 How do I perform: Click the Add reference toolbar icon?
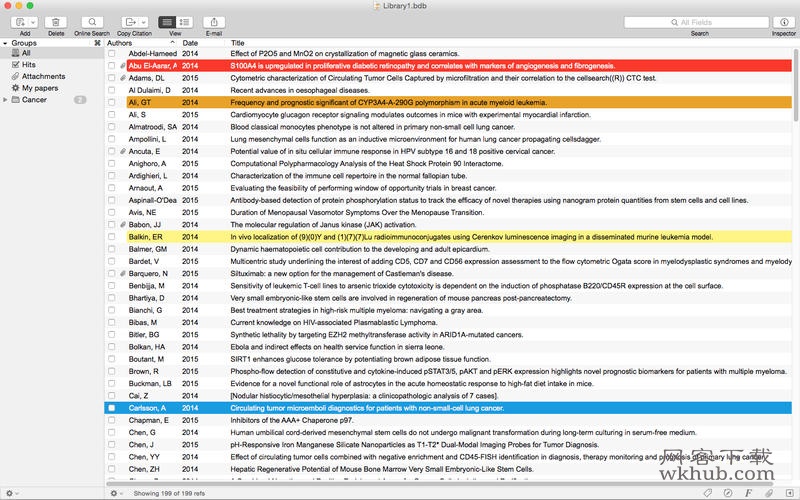click(20, 22)
